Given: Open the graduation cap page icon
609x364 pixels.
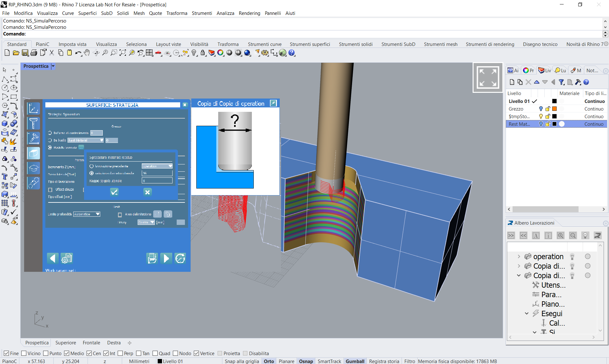Looking at the screenshot, I should (34, 168).
